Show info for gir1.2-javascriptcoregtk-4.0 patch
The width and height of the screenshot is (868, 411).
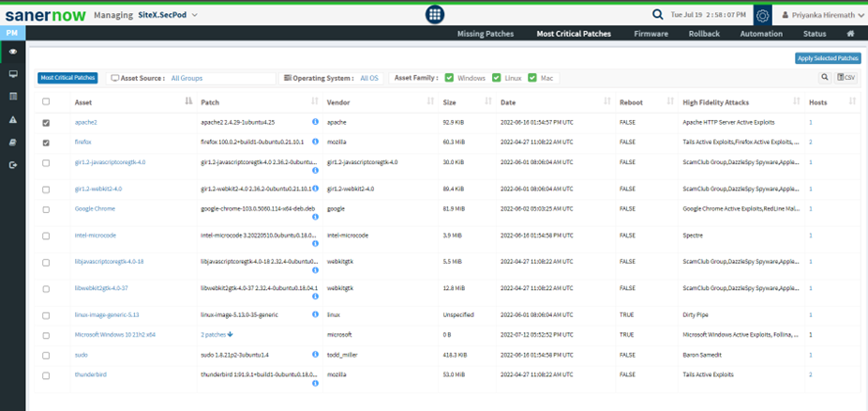[316, 170]
